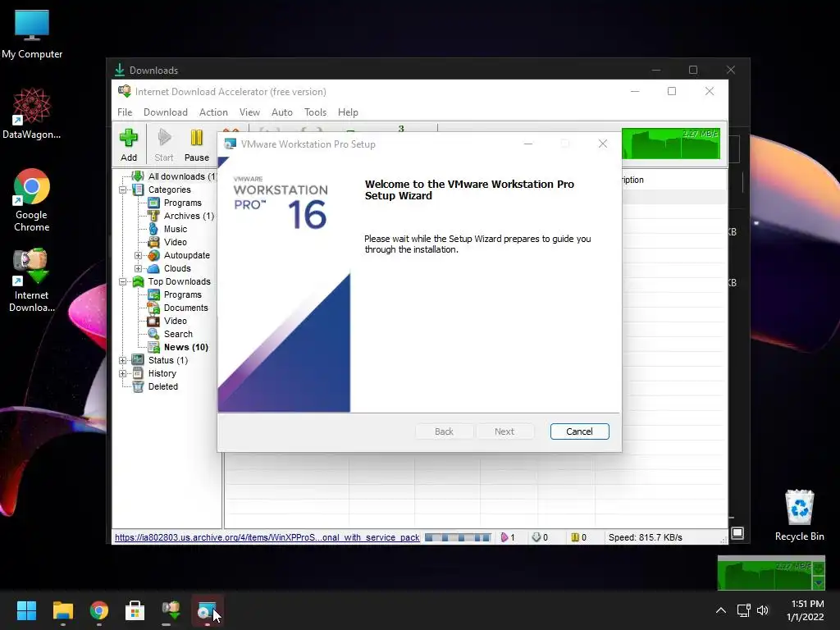Screen dimensions: 840x630
Task: Expand the Autoupdate tree node
Action: 138,256
